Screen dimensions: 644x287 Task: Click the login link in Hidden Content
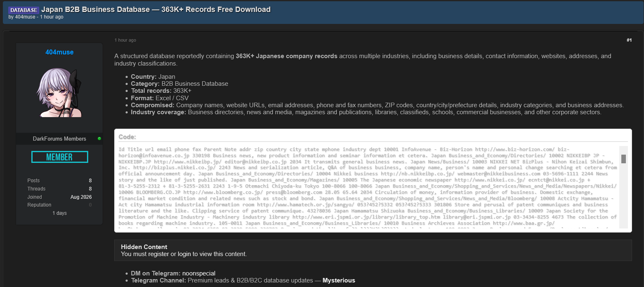coord(184,254)
